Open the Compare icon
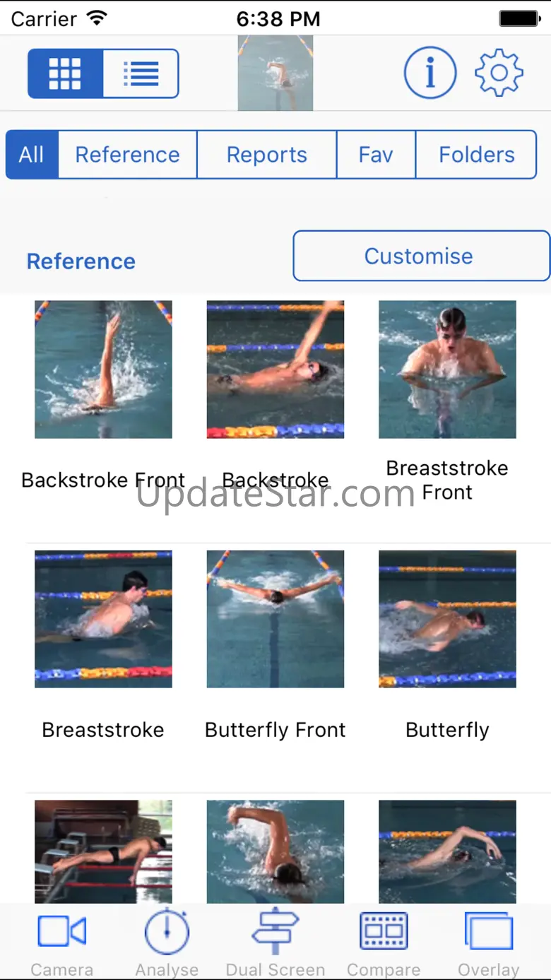 (384, 931)
